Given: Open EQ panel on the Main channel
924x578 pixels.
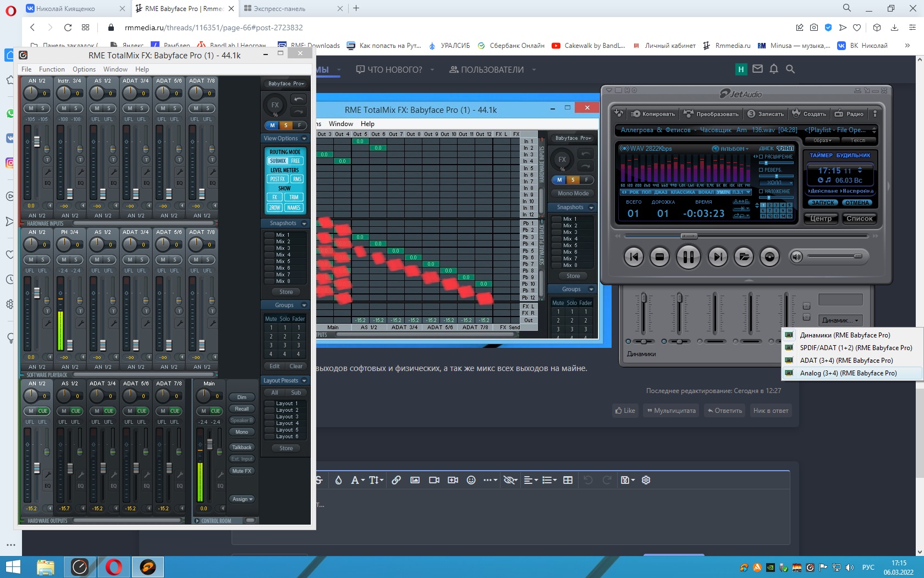Looking at the screenshot, I should click(220, 486).
